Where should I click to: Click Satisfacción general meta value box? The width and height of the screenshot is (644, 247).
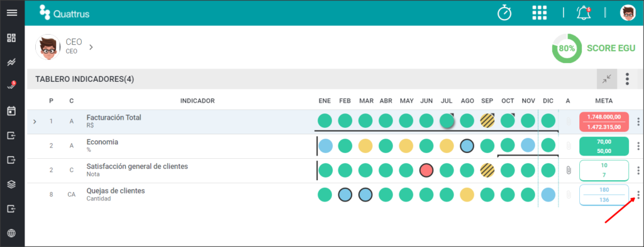604,170
